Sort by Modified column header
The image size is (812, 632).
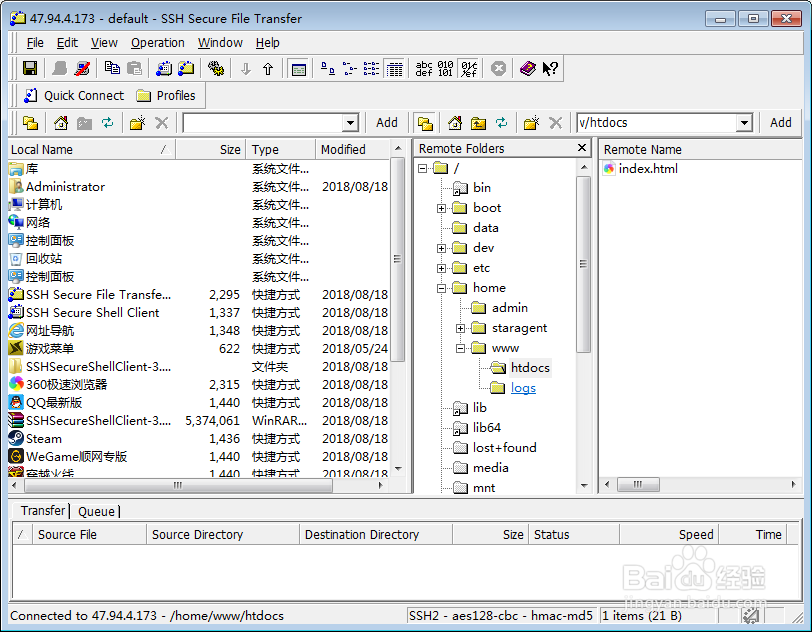[352, 150]
